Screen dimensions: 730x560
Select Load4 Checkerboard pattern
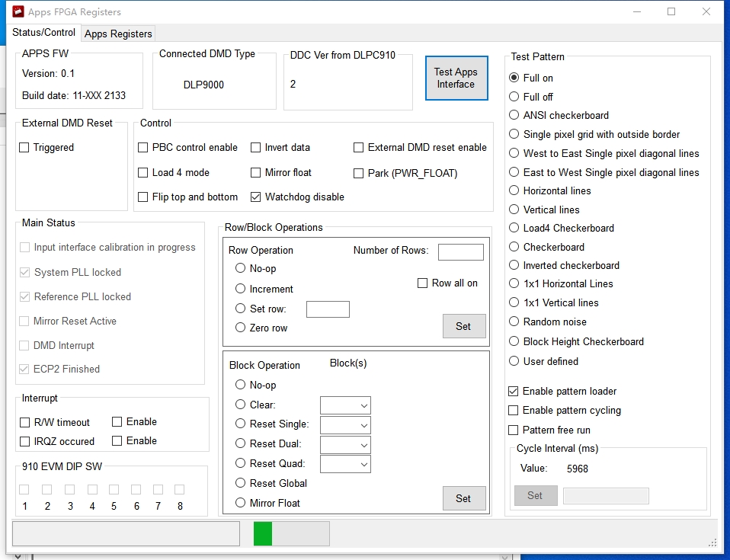(x=514, y=228)
